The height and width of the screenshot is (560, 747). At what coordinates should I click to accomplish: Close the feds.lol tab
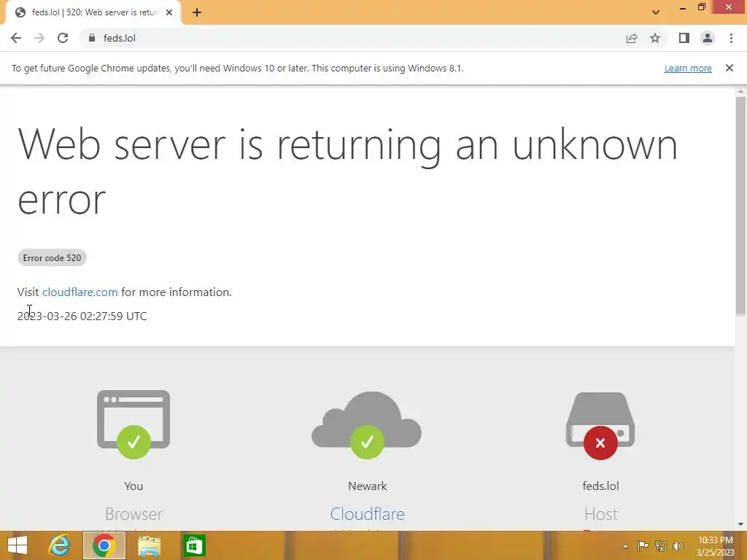(169, 12)
